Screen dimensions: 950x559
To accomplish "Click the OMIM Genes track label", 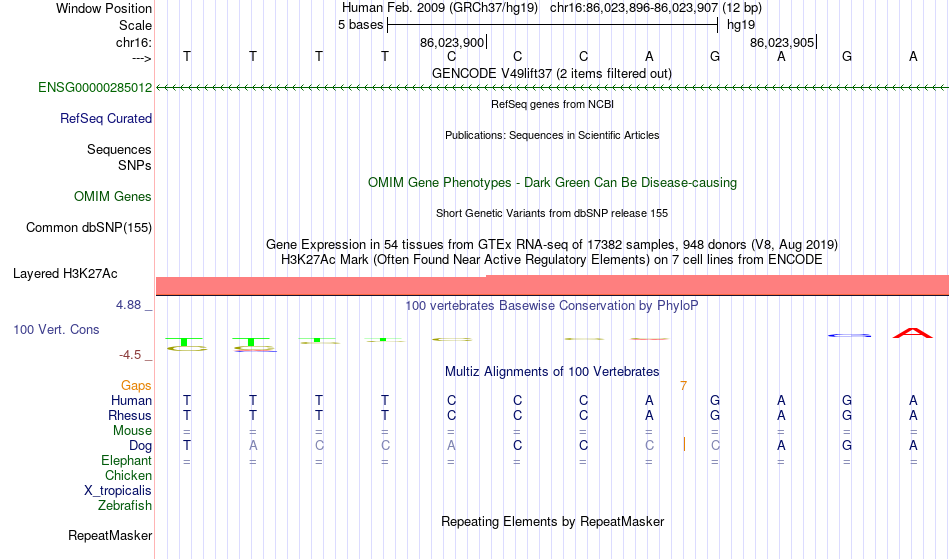I will click(113, 197).
